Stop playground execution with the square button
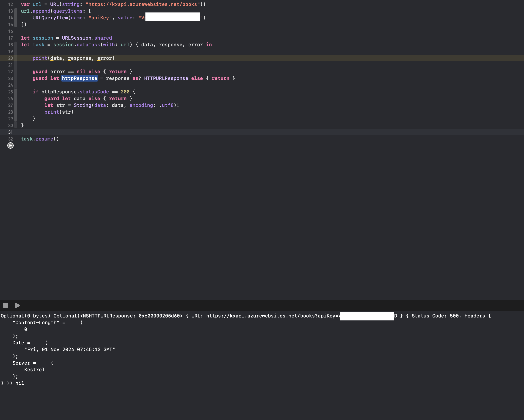Image resolution: width=524 pixels, height=420 pixels. pyautogui.click(x=6, y=305)
